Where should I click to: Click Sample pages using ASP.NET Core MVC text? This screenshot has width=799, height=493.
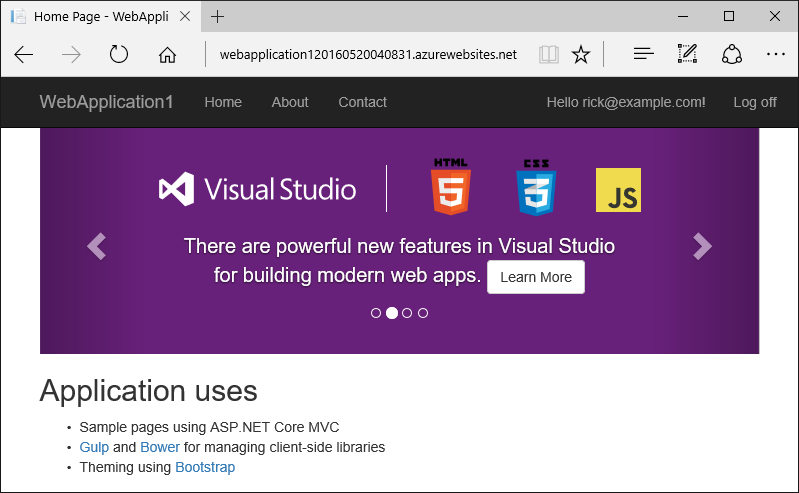[209, 427]
